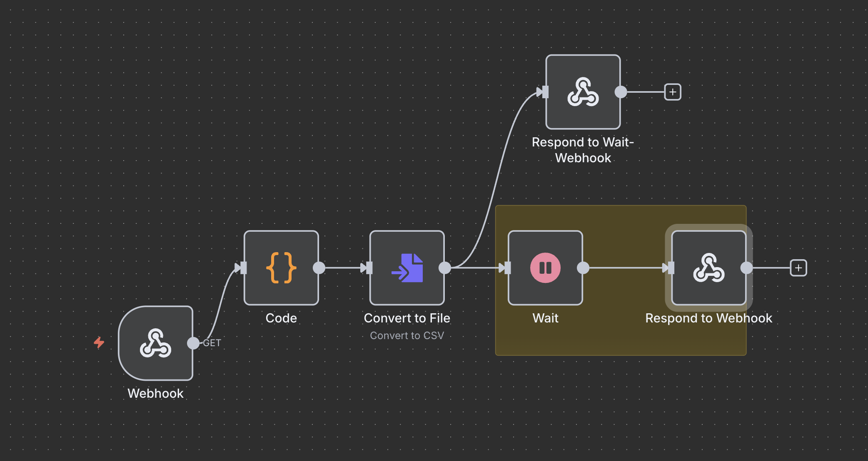Click the output connector dot of the Code node

point(319,268)
